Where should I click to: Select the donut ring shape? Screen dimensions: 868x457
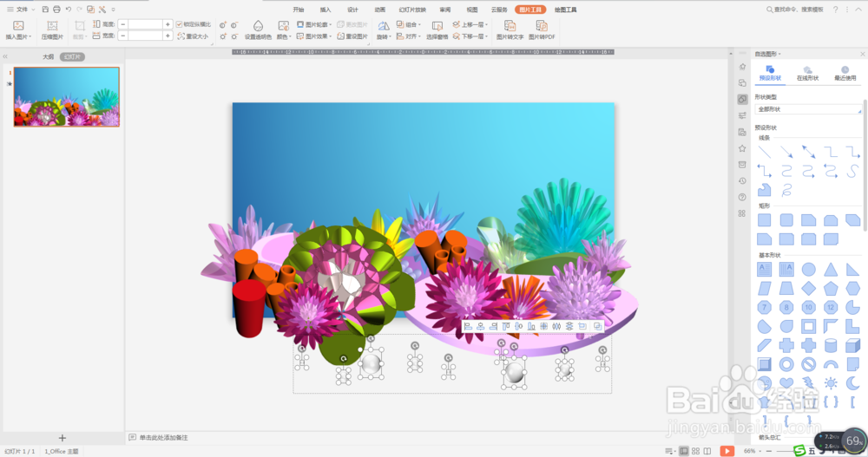click(x=786, y=364)
